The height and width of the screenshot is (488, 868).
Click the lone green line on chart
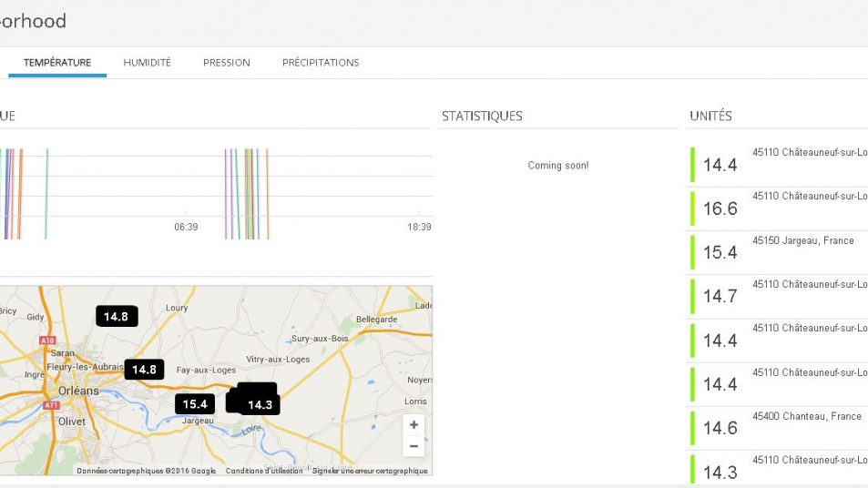46,194
